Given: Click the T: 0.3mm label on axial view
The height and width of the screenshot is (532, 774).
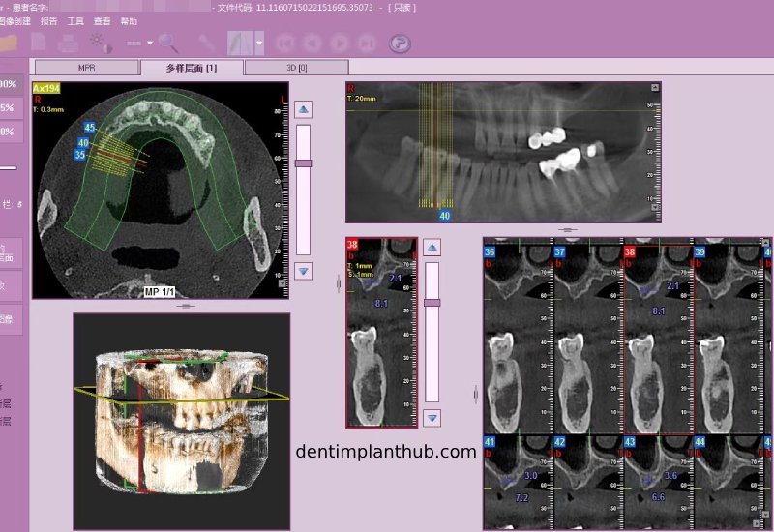Looking at the screenshot, I should 49,109.
